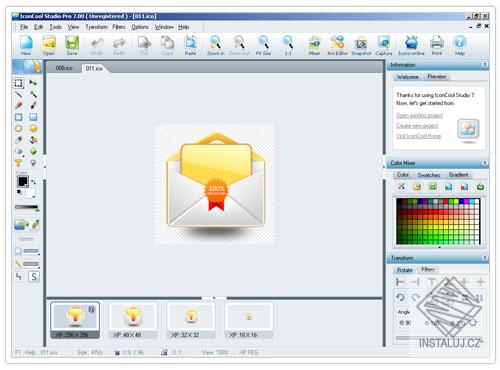Open the Transform menu
This screenshot has width=500, height=370.
tap(96, 27)
